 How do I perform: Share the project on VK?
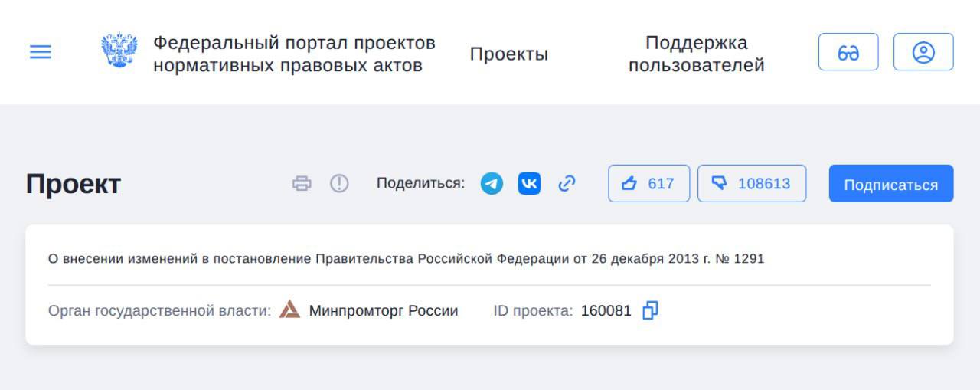click(x=529, y=184)
